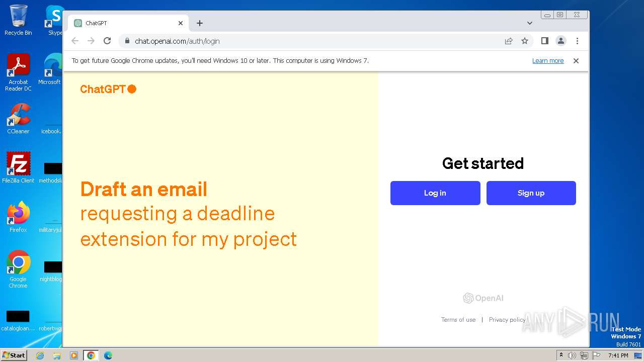Go back to previous page
This screenshot has height=362, width=644.
click(75, 41)
